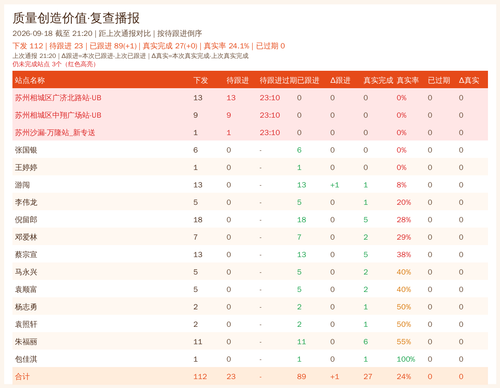Select station 苏州相城区广济北路站-UB
Viewport: 500px width, 388px height.
(x=58, y=98)
